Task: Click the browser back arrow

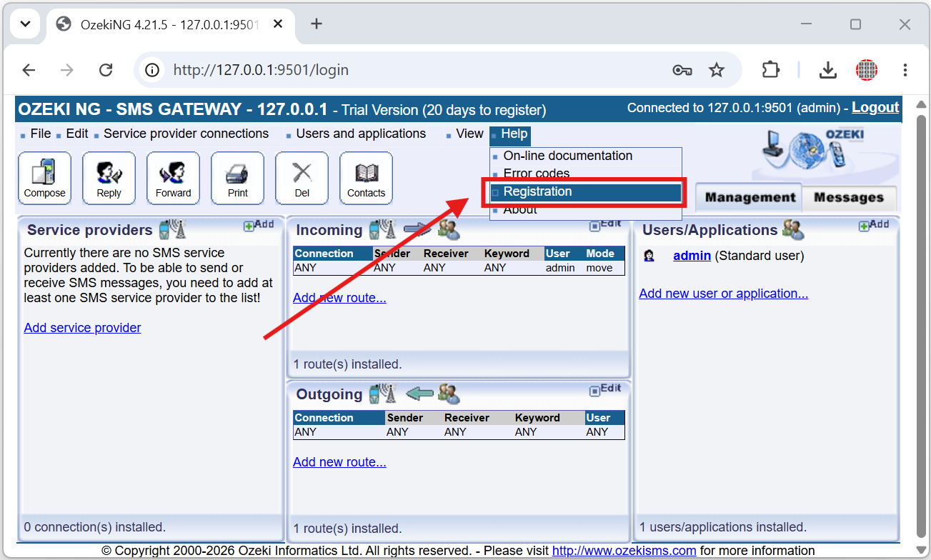Action: (x=29, y=70)
